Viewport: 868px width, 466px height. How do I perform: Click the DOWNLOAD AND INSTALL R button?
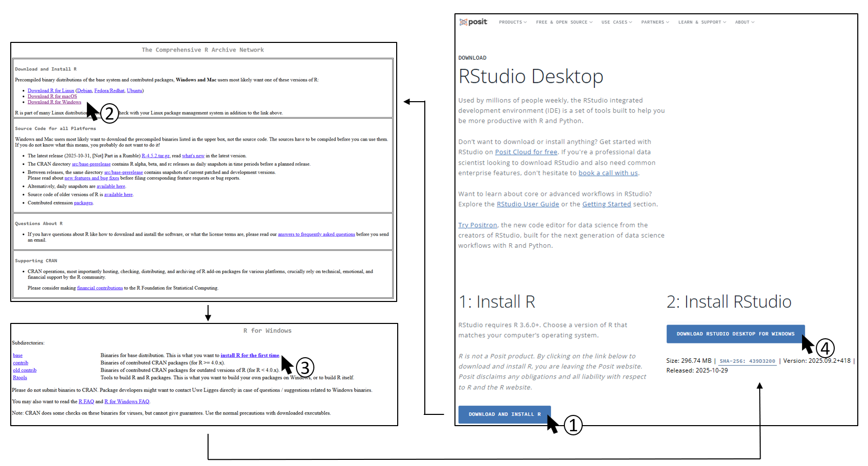pos(504,414)
